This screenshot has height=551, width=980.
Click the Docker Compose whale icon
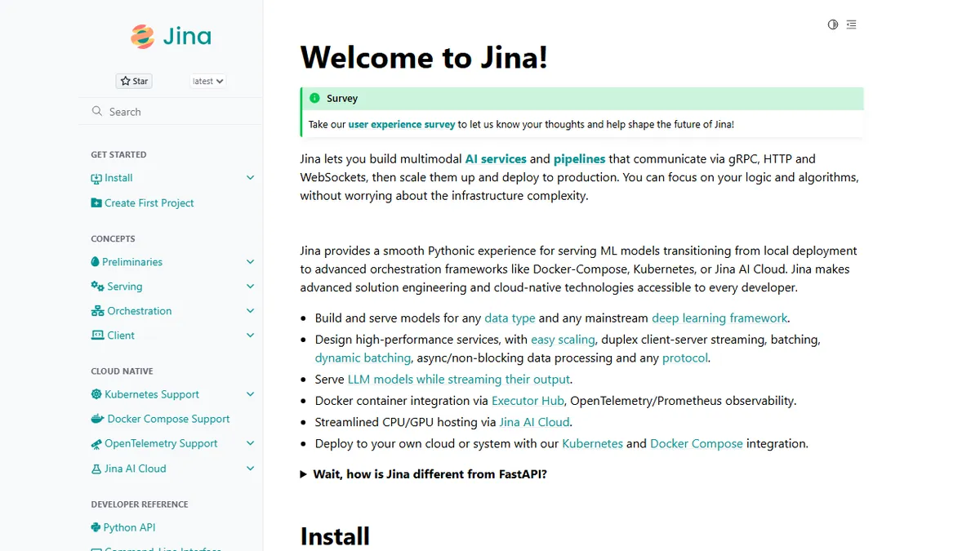(98, 419)
